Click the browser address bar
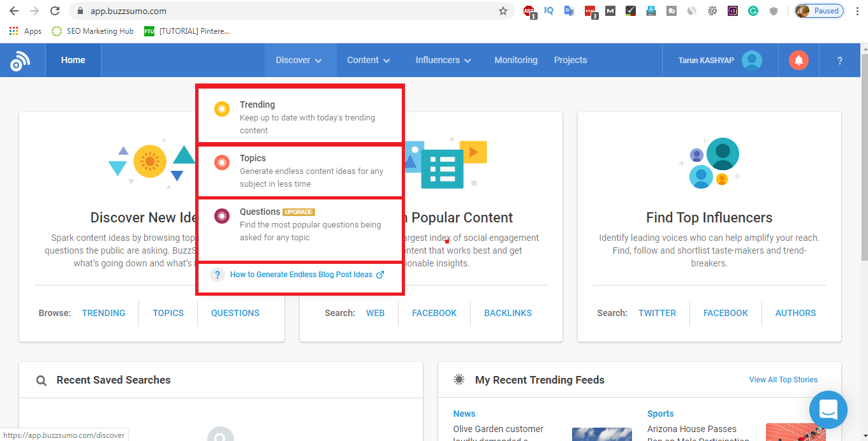 287,11
